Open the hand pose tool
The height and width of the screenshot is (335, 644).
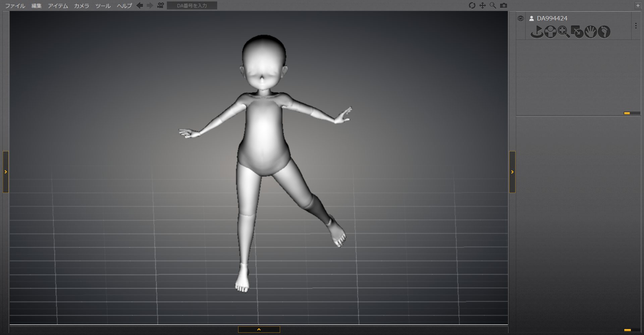click(591, 32)
